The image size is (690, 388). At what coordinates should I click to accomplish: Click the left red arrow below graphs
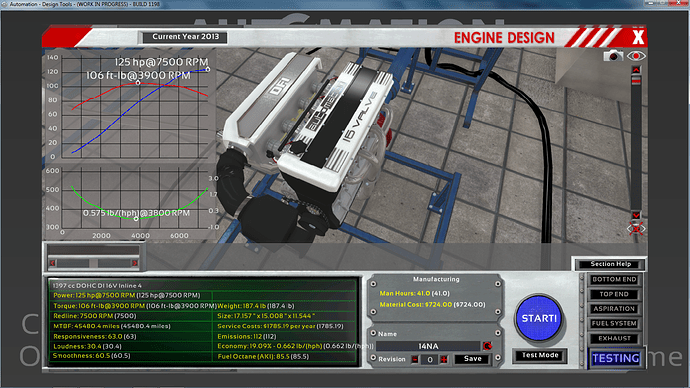tap(52, 263)
